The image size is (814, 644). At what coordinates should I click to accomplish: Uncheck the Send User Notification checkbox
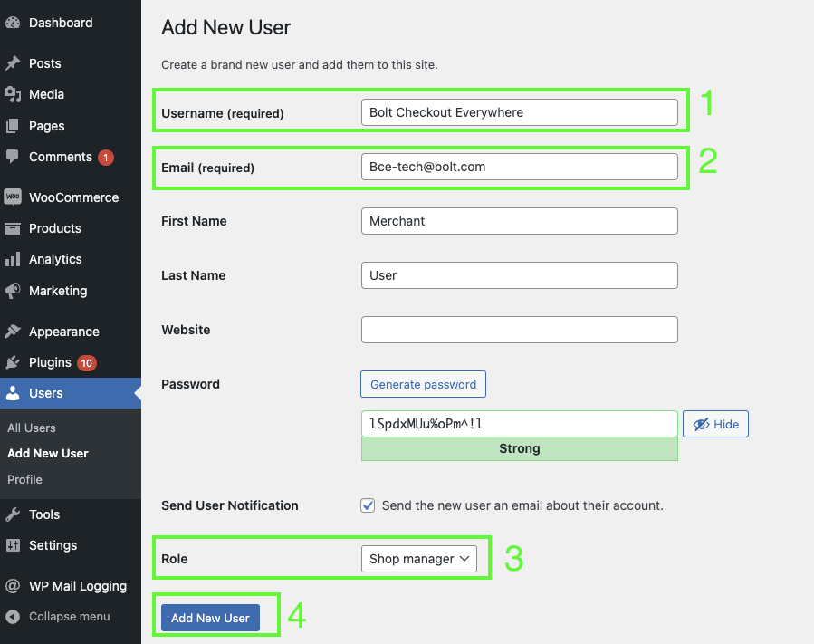click(368, 505)
